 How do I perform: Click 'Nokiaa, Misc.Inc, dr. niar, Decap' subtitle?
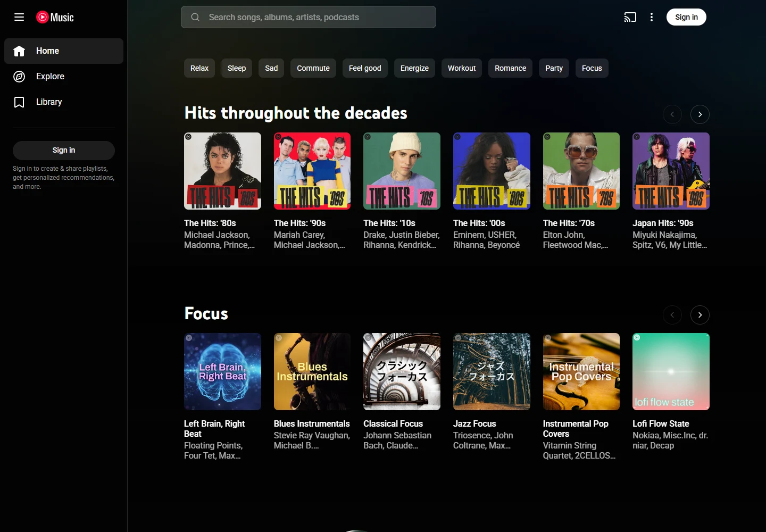pyautogui.click(x=670, y=440)
